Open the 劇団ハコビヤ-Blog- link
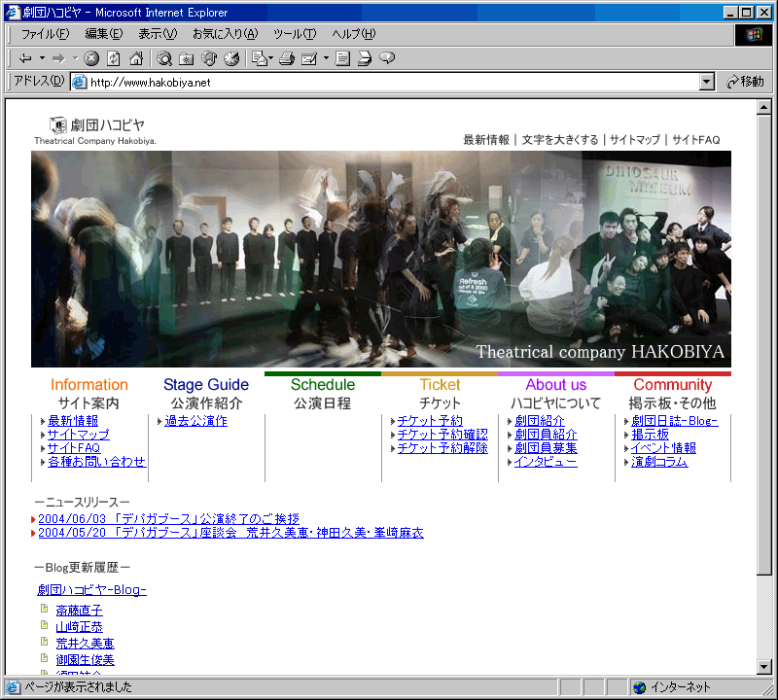 click(91, 590)
